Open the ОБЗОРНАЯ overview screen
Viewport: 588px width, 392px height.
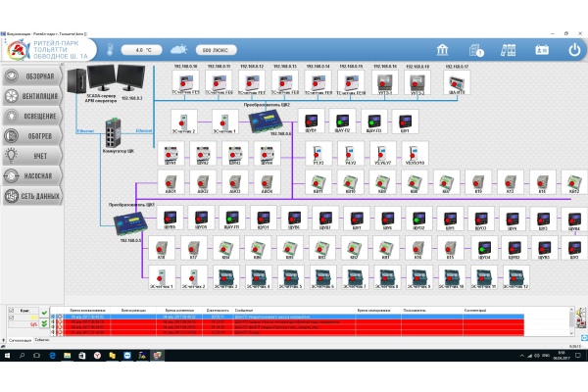click(x=38, y=75)
